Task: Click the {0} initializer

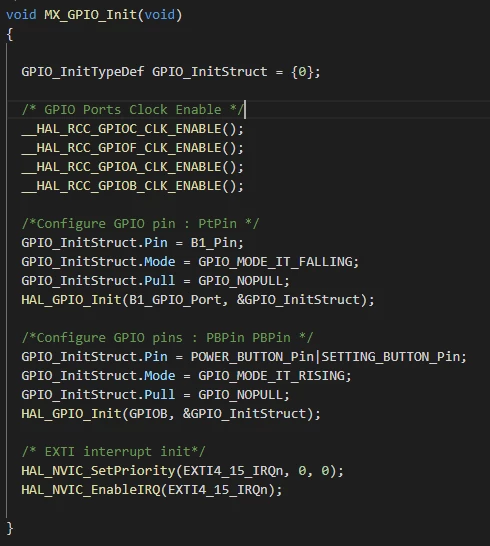Action: tap(302, 72)
